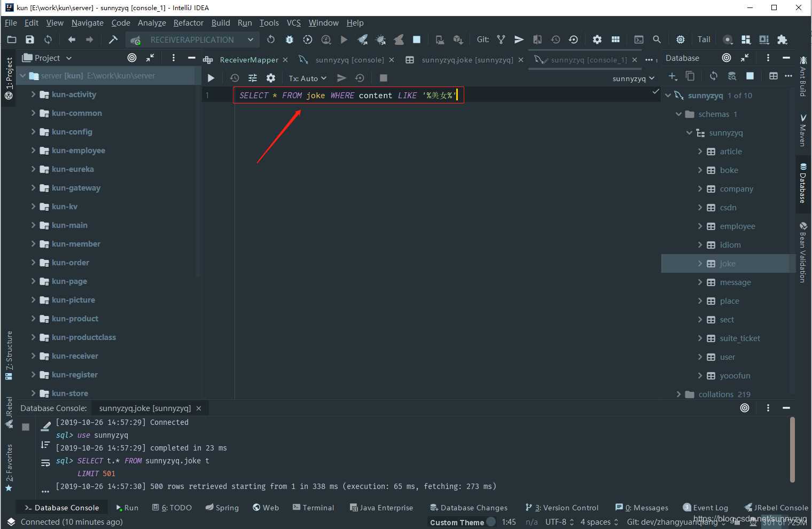Screen dimensions: 812x529
Task: Expand the joke table node
Action: 700,264
